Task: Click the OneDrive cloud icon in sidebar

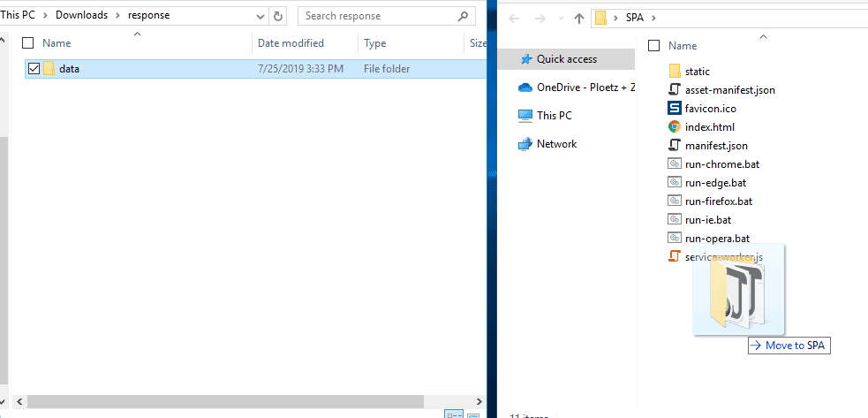Action: pos(525,87)
